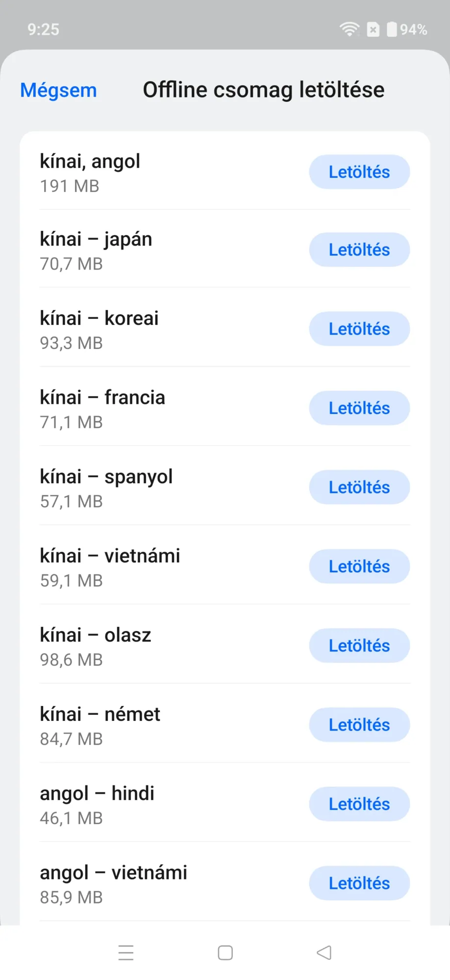Tap the clock showing 9:25
This screenshot has height=980, width=450.
tap(43, 29)
